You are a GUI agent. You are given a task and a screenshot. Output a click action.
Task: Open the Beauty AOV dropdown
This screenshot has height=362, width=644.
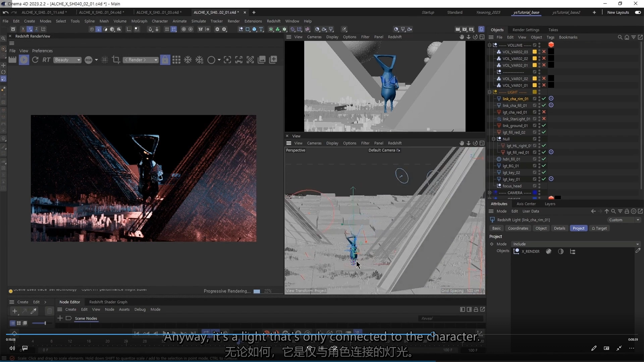point(68,60)
